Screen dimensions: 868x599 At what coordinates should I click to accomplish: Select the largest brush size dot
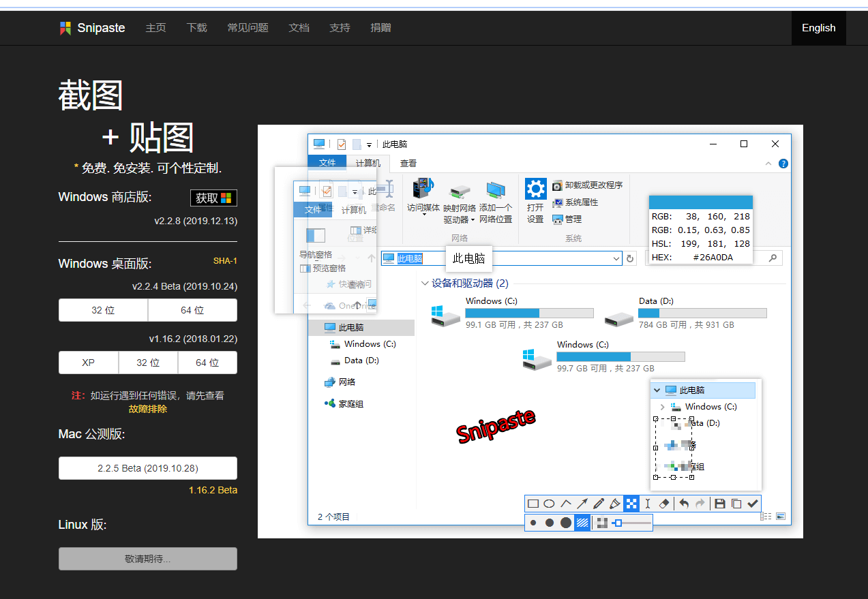565,522
